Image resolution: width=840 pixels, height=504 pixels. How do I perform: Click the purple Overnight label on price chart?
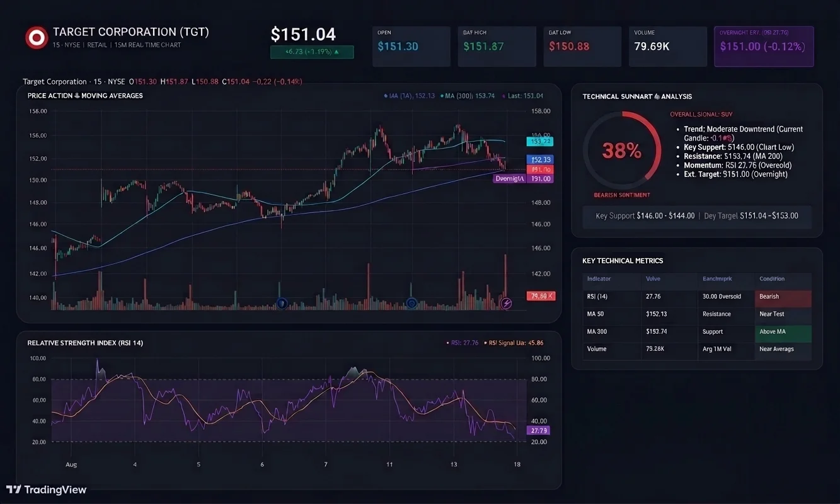[x=510, y=179]
